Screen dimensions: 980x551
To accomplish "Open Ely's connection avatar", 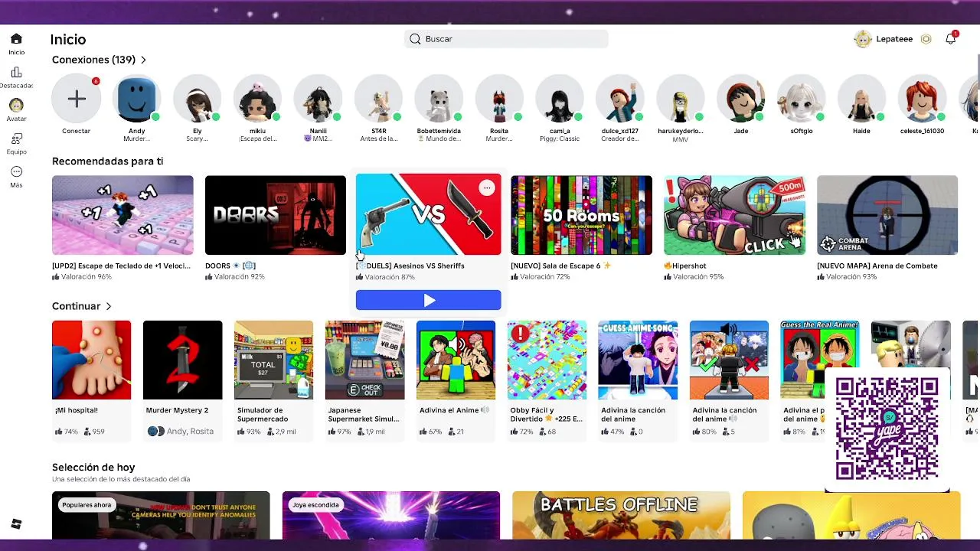I will point(198,99).
